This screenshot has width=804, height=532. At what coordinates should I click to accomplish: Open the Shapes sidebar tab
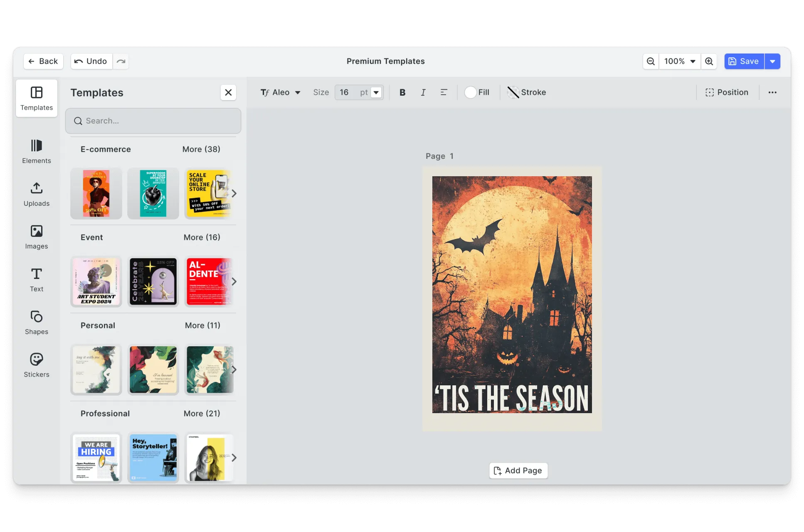coord(37,323)
